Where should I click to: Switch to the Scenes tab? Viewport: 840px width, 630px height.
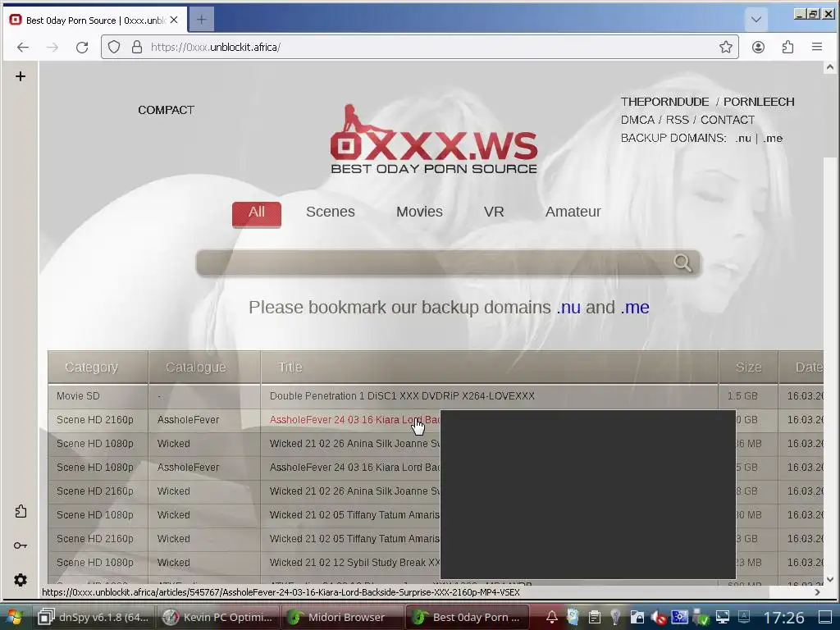pyautogui.click(x=330, y=212)
